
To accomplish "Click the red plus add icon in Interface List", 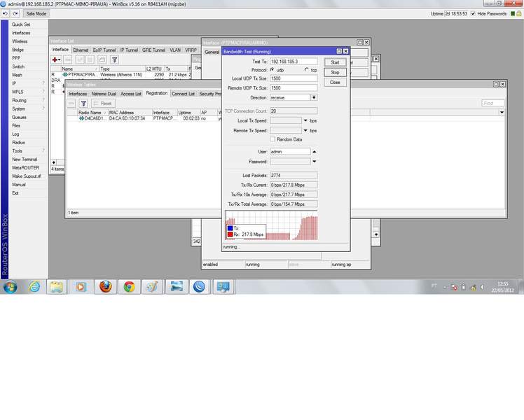I will [55, 59].
